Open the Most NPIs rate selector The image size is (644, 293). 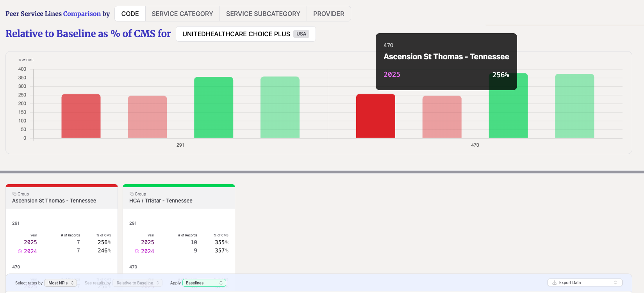click(x=61, y=283)
